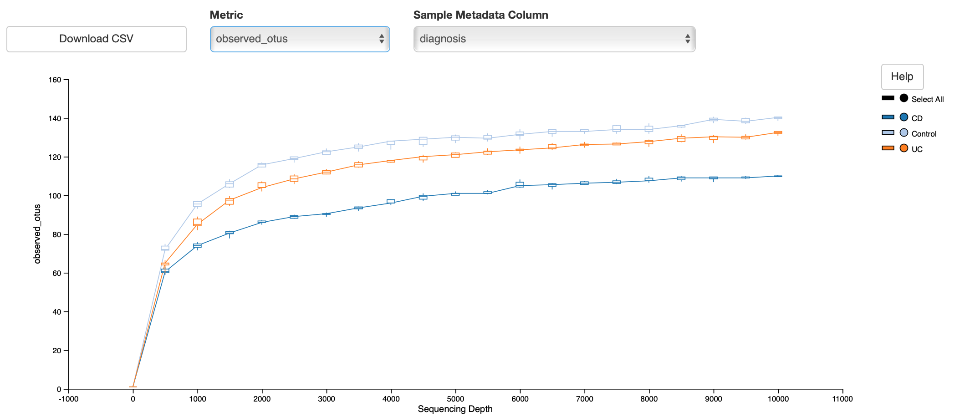Viewport: 980px width, 417px height.
Task: Click the Download CSV button
Action: pos(96,39)
